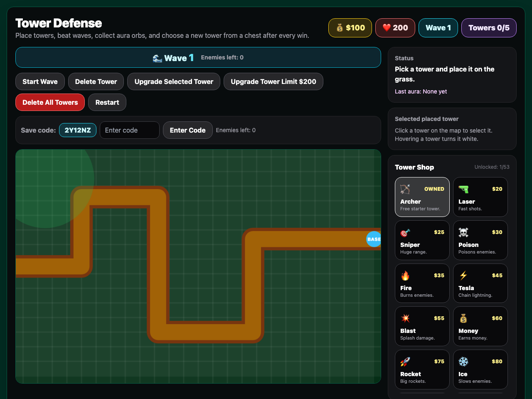Select the Archer tower bow icon
The image size is (532, 399).
click(405, 189)
